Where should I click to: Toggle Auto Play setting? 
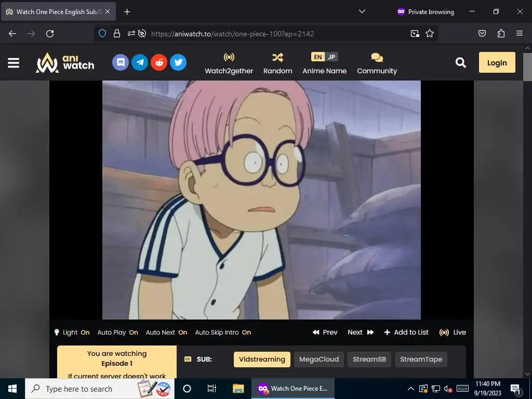point(118,332)
